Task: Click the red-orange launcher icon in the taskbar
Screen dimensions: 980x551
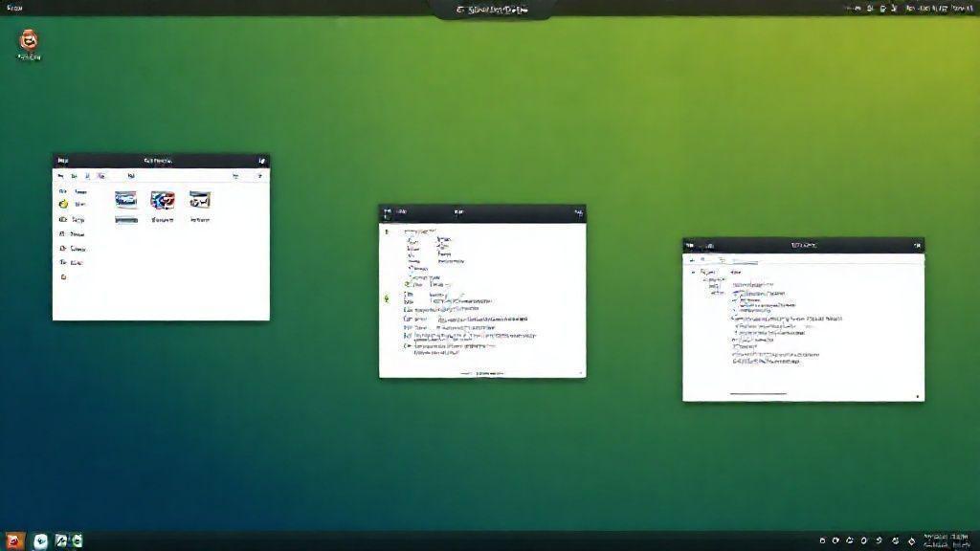Action: 14,541
